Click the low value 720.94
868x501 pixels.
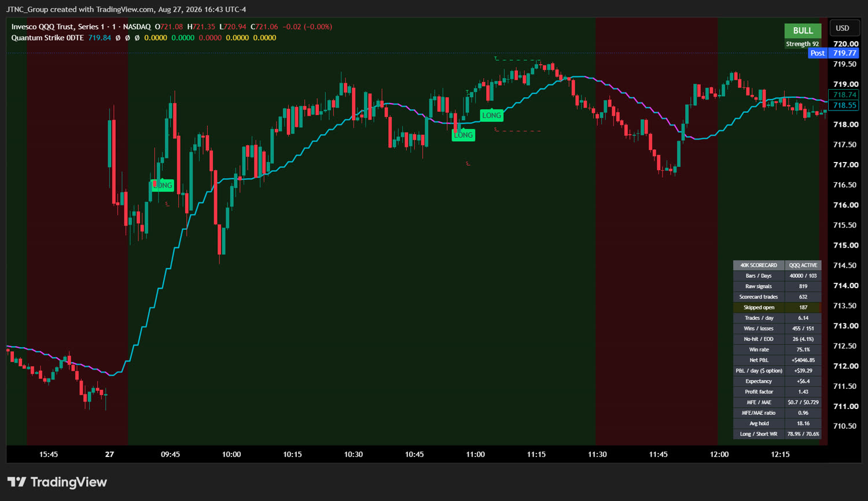235,27
